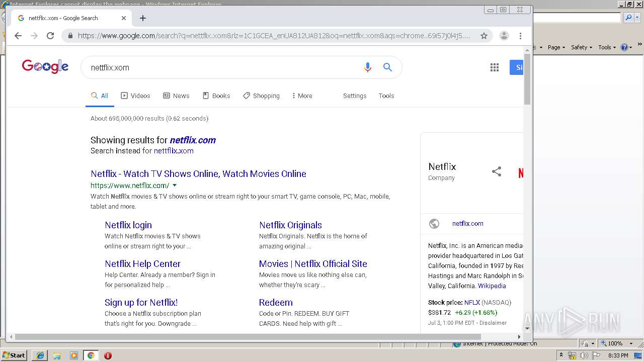
Task: Open the red Opera taskbar icon
Action: (108, 355)
